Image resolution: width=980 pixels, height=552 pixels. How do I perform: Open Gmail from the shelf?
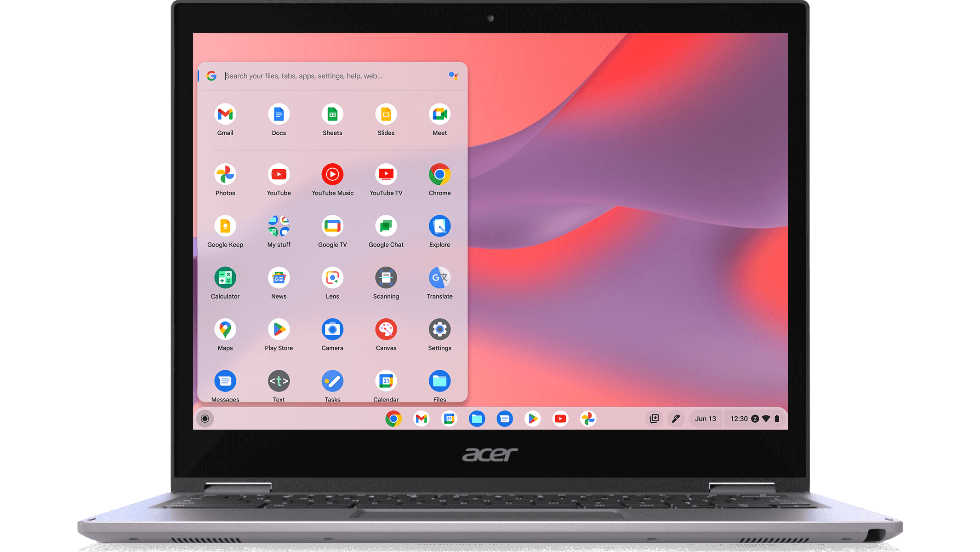(x=421, y=419)
